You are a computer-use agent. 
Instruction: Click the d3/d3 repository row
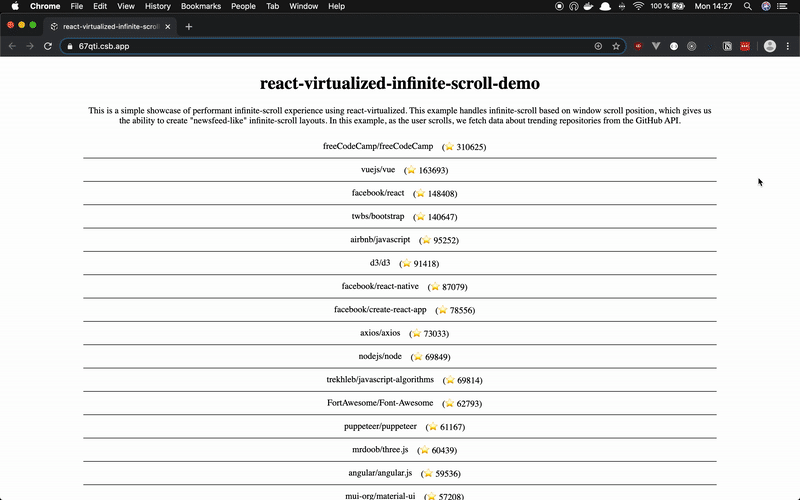[400, 263]
